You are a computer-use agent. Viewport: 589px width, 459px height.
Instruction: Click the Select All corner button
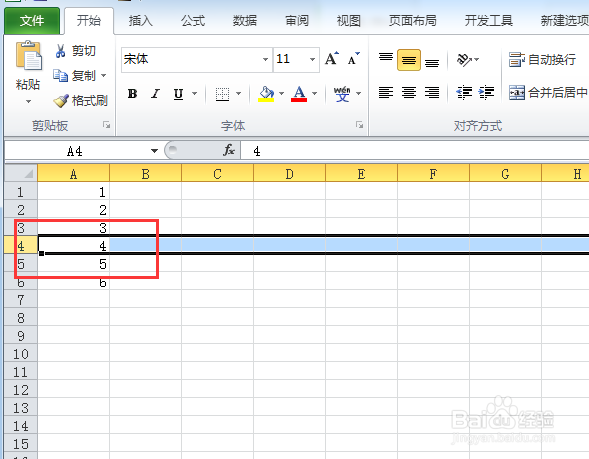[21, 173]
